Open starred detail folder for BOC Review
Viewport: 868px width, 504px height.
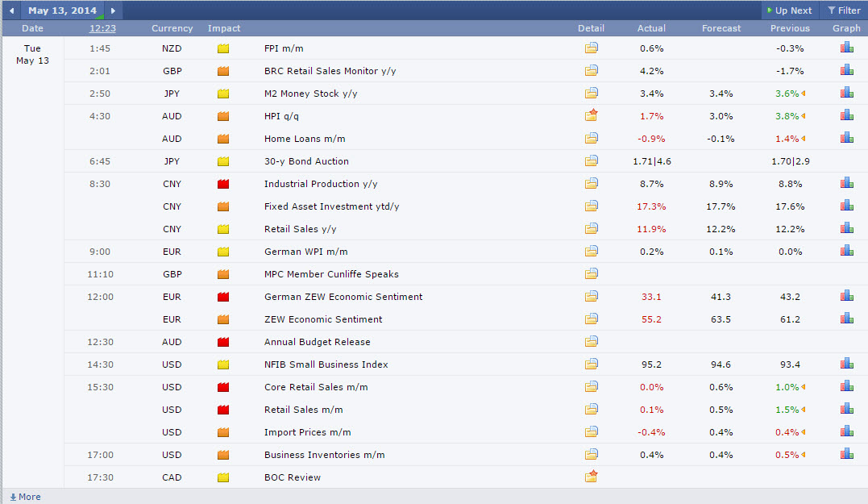[592, 477]
